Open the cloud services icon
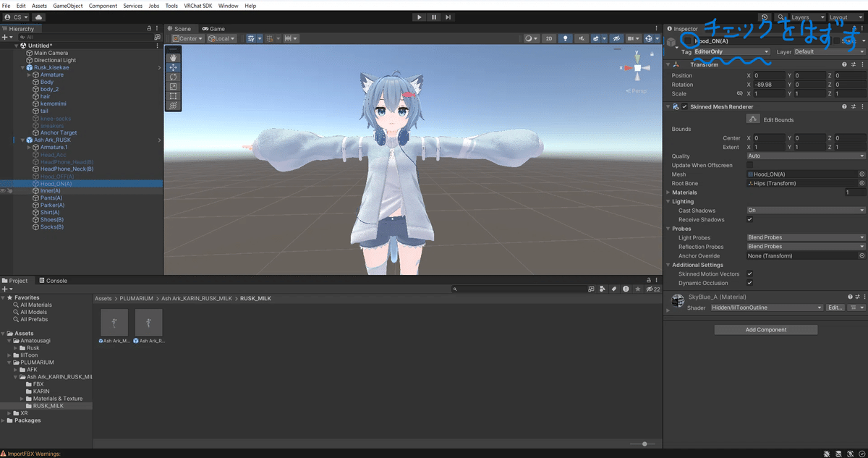 point(38,17)
